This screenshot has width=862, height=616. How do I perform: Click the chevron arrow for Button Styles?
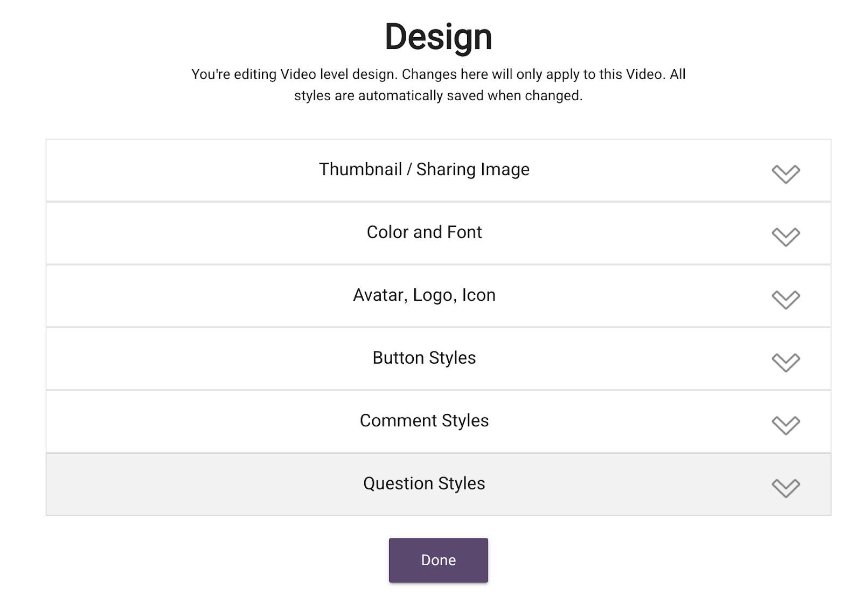pyautogui.click(x=785, y=362)
